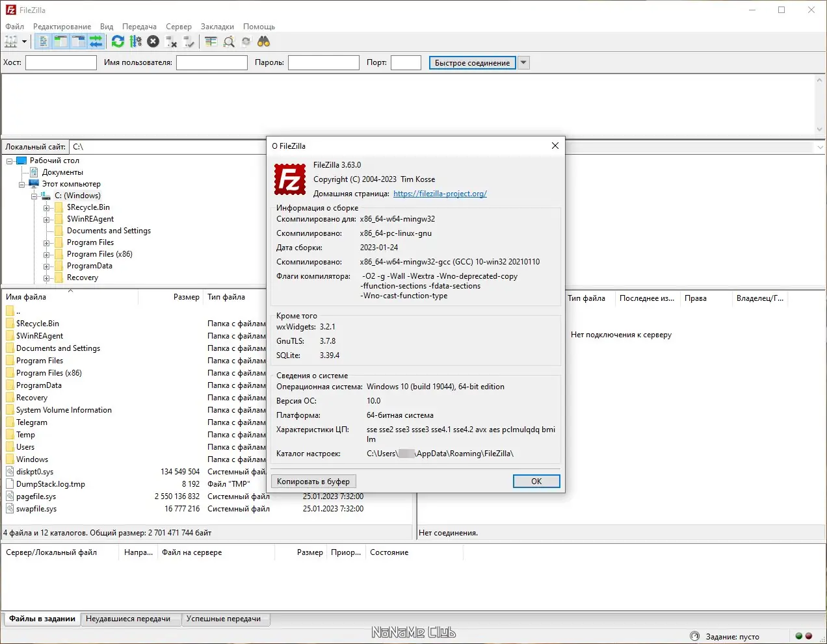
Task: Search for files with binoculars icon
Action: tap(263, 42)
